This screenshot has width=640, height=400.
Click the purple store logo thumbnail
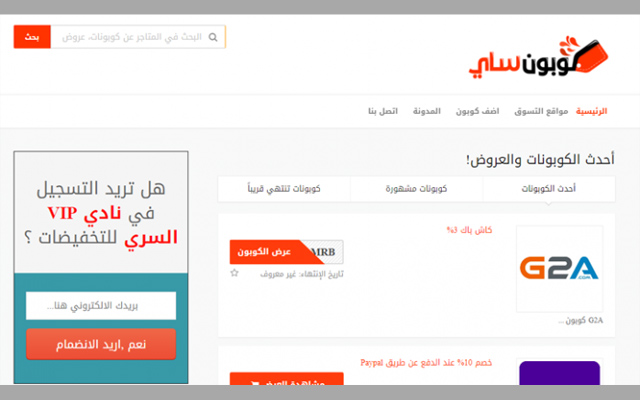click(559, 374)
